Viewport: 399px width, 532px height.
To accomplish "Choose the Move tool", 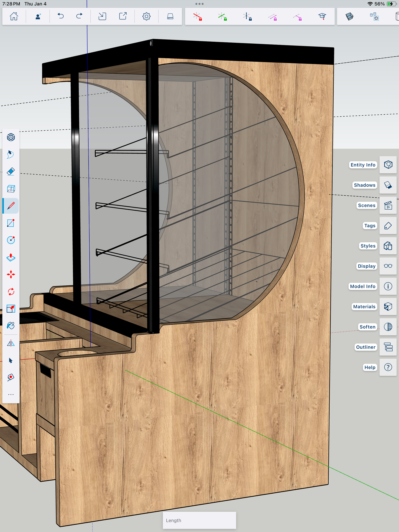I will tap(11, 274).
